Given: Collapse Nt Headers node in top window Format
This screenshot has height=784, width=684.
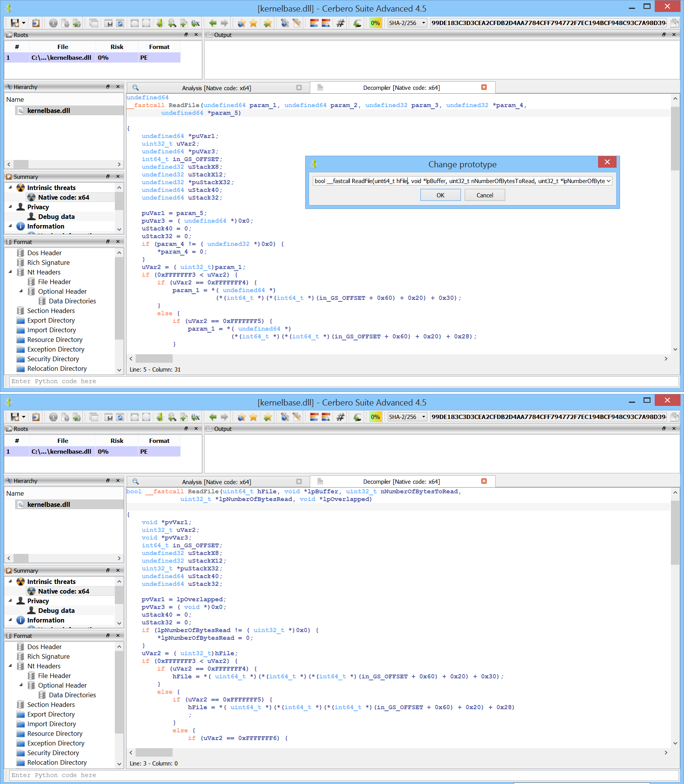Looking at the screenshot, I should pyautogui.click(x=10, y=272).
